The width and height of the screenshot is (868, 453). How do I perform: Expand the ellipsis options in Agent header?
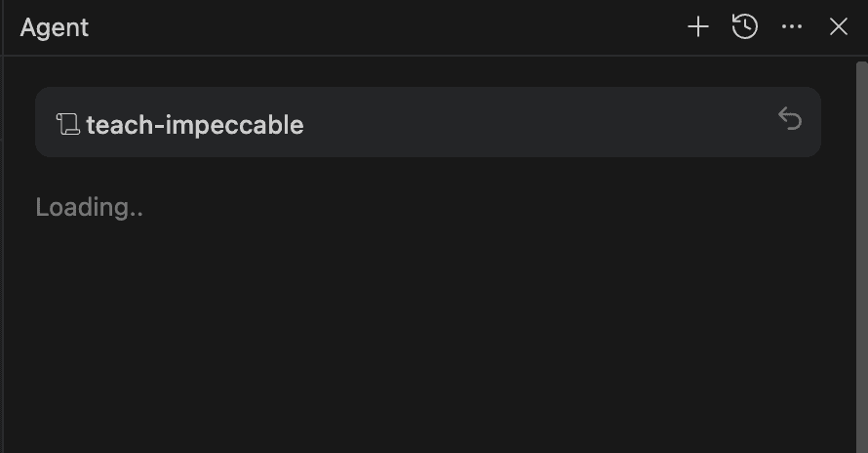792,27
